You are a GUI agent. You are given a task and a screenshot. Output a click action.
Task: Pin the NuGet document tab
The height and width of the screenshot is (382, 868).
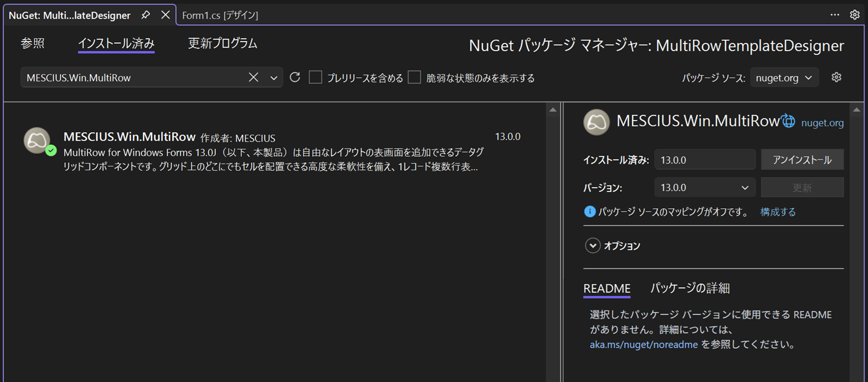[x=145, y=15]
